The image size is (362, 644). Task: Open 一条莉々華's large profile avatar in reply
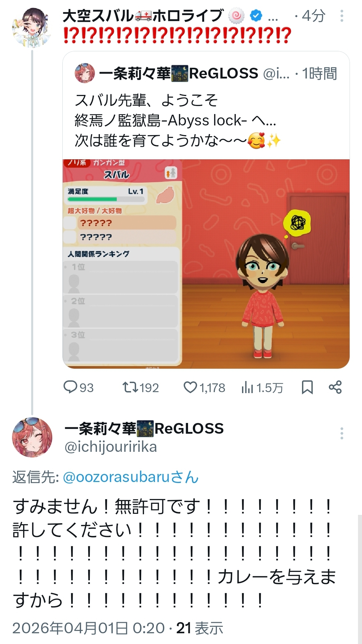[x=32, y=437]
